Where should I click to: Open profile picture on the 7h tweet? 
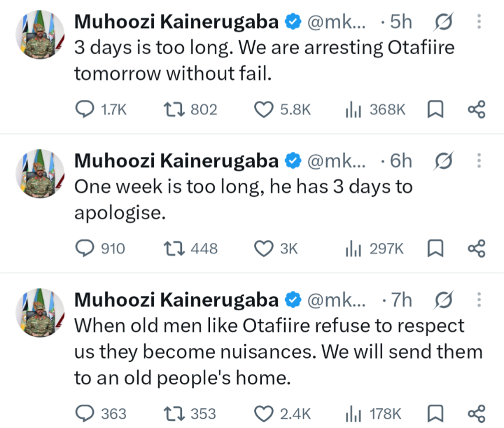(x=40, y=313)
